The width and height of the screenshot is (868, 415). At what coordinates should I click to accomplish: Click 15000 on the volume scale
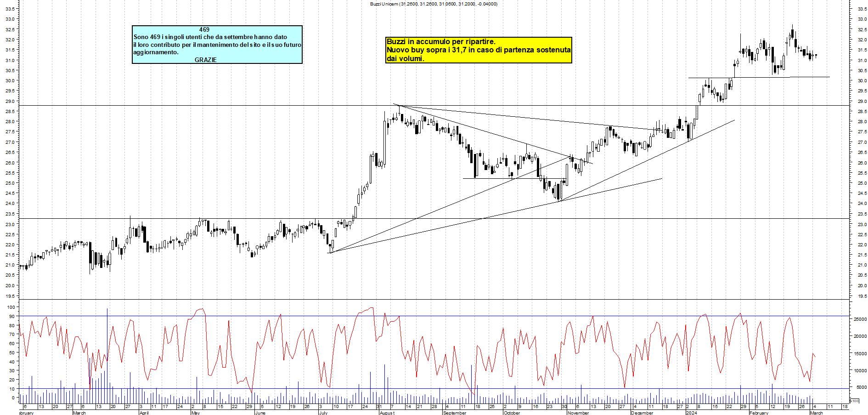coord(860,354)
